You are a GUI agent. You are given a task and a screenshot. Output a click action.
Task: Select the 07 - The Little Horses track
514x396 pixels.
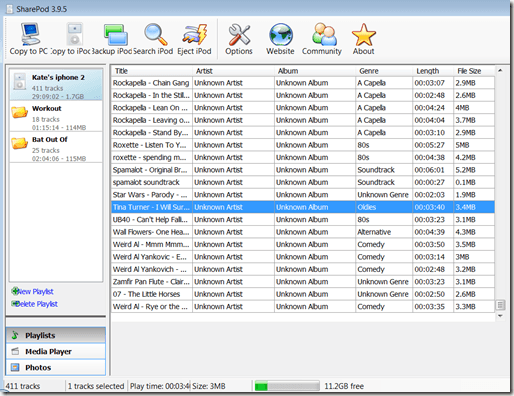click(303, 294)
